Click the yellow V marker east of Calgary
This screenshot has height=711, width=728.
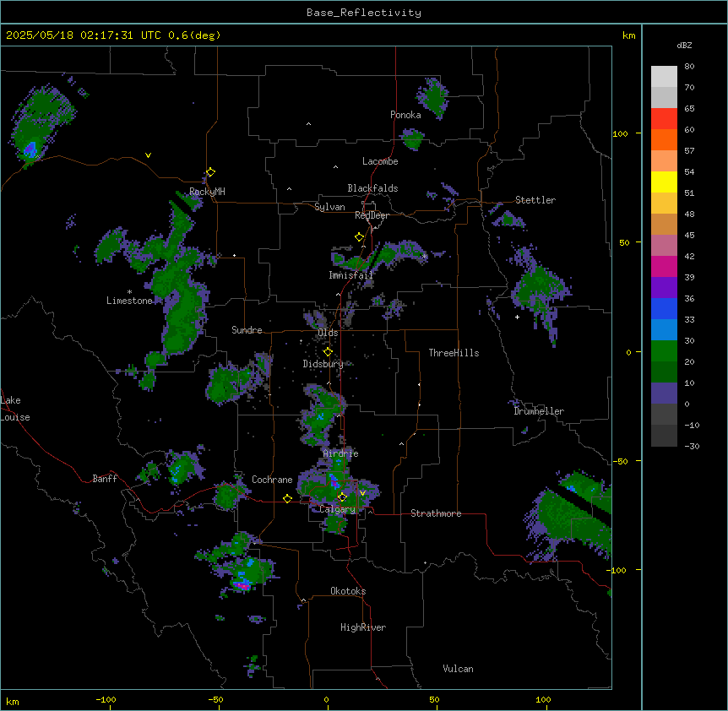click(x=362, y=493)
